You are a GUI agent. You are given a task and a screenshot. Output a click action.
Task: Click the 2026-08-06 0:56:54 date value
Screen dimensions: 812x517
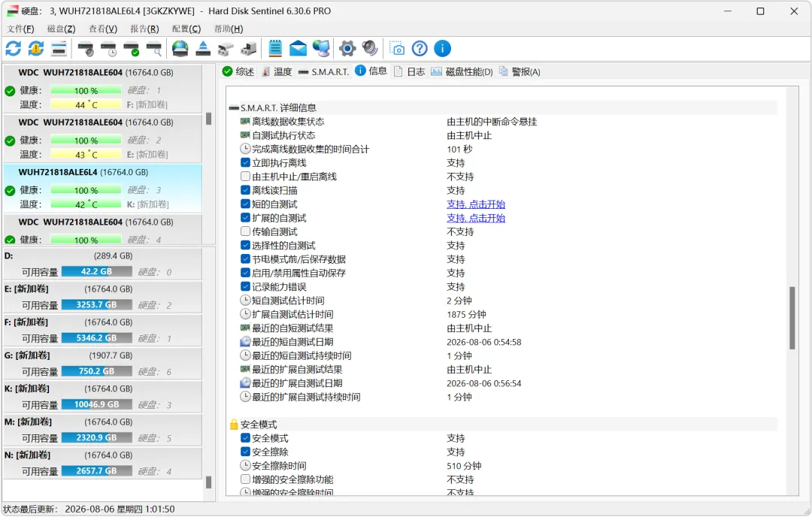click(483, 383)
